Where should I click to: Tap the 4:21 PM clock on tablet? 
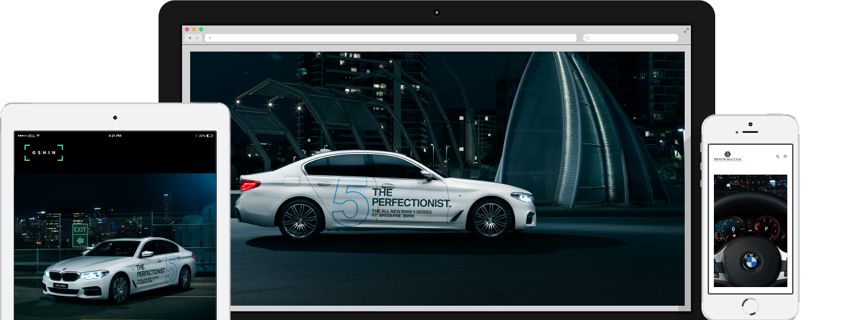[115, 135]
